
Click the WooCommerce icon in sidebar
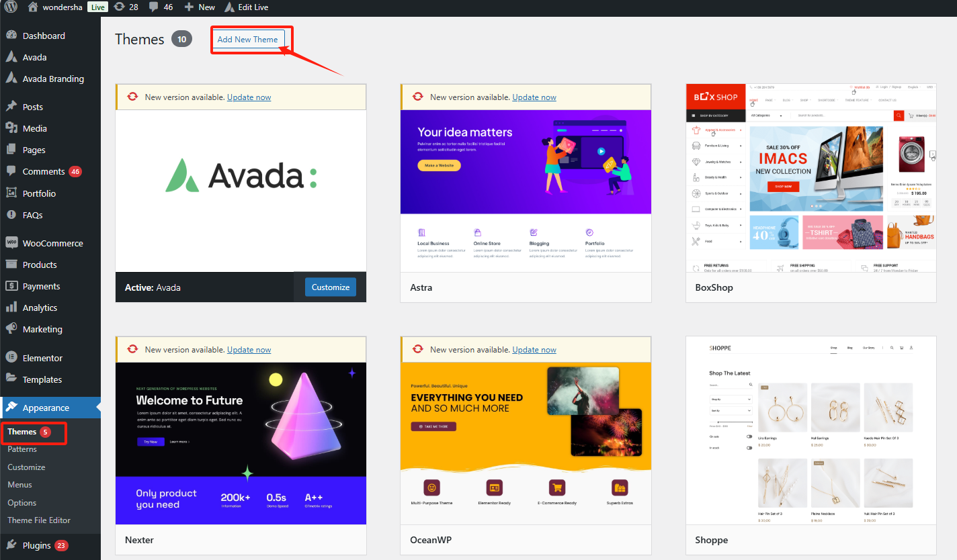click(11, 243)
